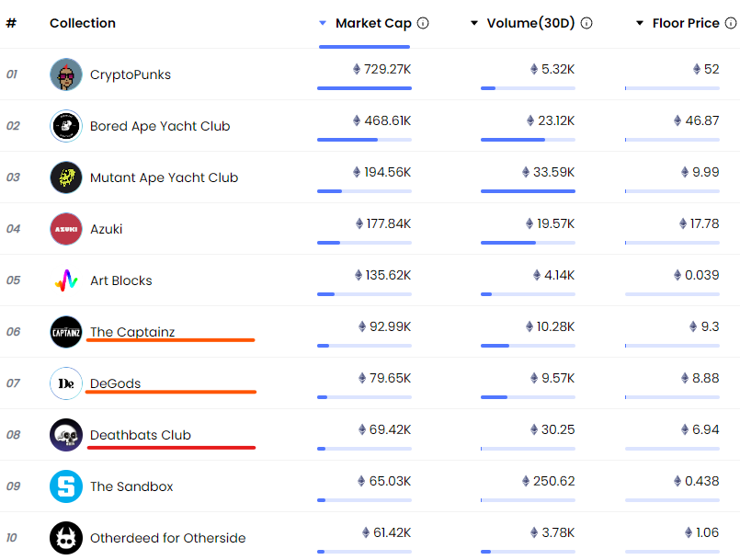
Task: Open the Azuki red logo
Action: coord(66,229)
